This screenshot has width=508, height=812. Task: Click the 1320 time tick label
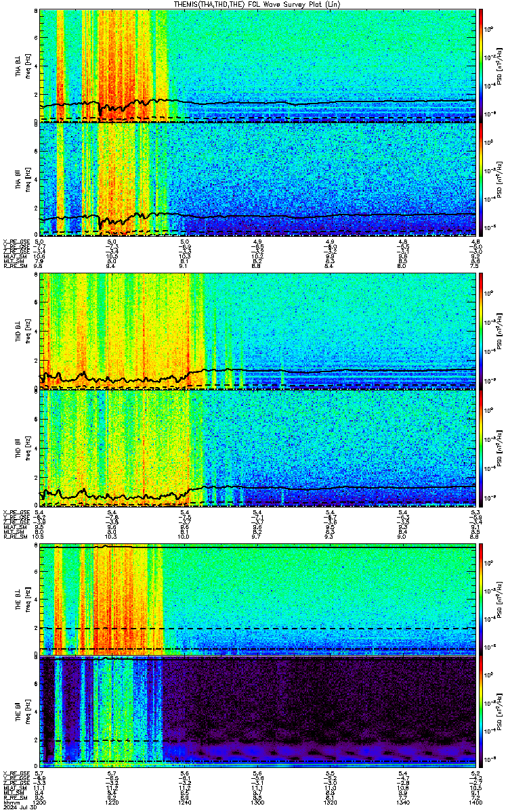pyautogui.click(x=331, y=803)
